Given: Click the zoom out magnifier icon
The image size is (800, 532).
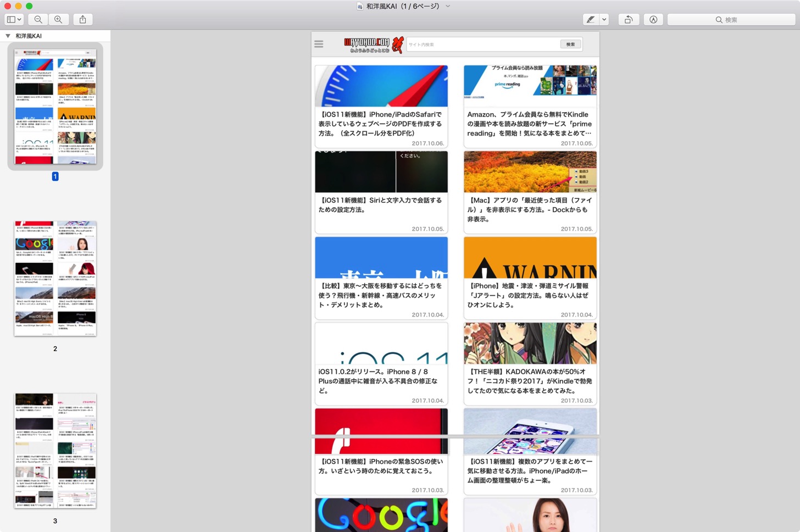Looking at the screenshot, I should [x=38, y=19].
